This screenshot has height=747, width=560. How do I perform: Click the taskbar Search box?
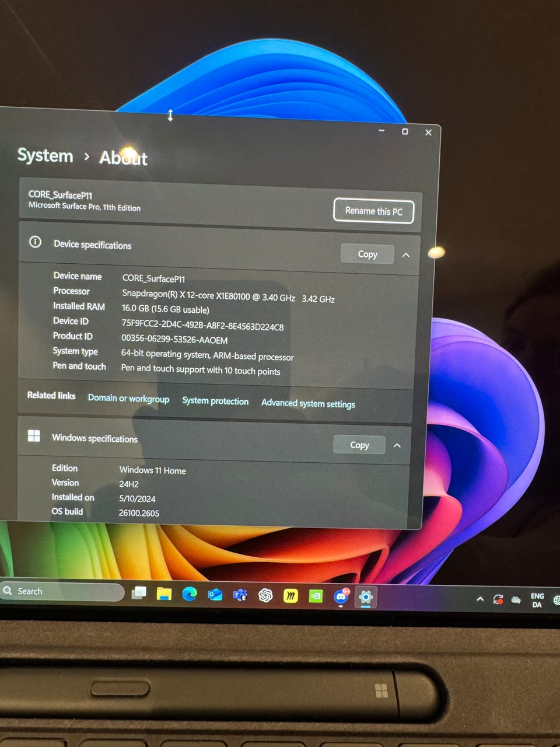pos(62,591)
